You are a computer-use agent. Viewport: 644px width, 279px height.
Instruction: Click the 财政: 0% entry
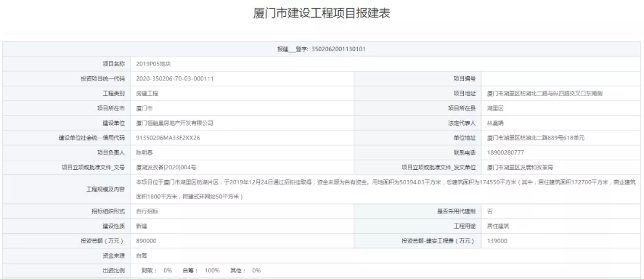156,271
